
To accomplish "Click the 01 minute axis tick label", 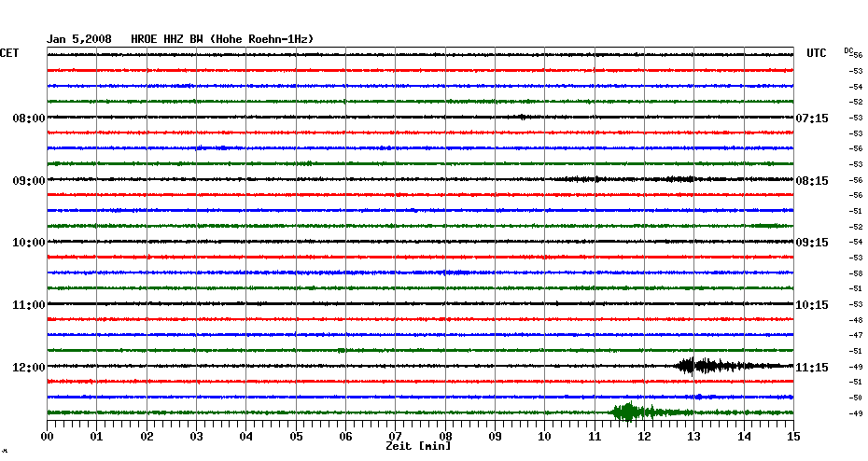I will pyautogui.click(x=97, y=437).
